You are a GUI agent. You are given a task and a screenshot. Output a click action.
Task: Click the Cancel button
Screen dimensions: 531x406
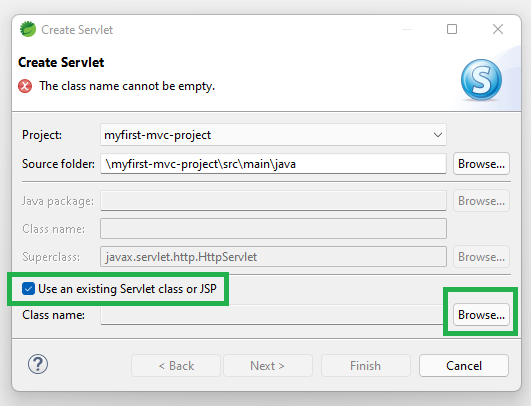[464, 366]
